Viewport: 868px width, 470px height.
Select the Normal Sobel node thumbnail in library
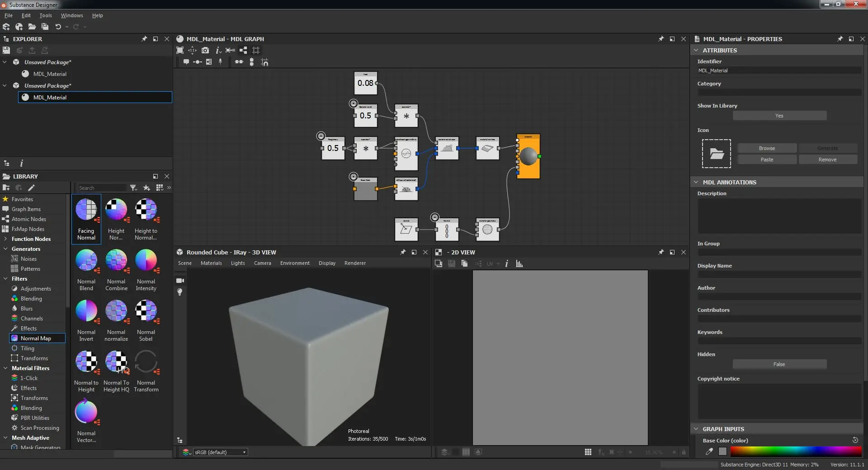pyautogui.click(x=146, y=311)
